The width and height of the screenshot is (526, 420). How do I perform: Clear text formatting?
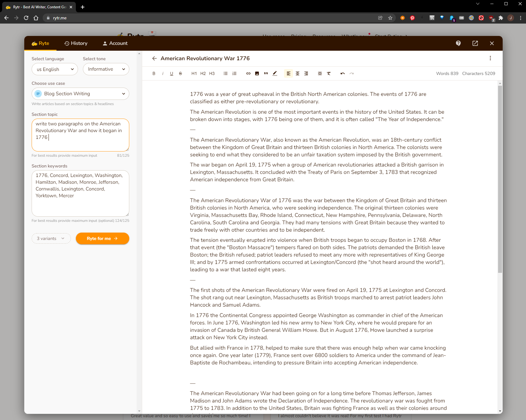tap(329, 73)
